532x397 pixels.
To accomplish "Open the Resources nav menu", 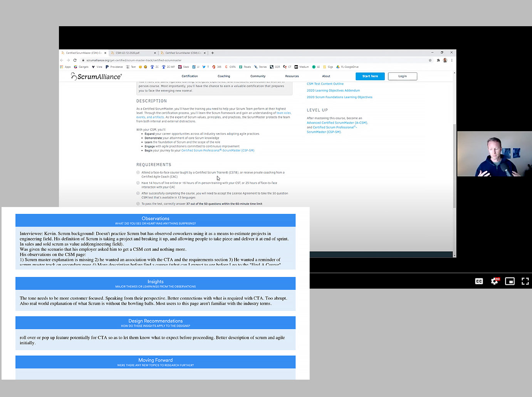I will click(292, 76).
